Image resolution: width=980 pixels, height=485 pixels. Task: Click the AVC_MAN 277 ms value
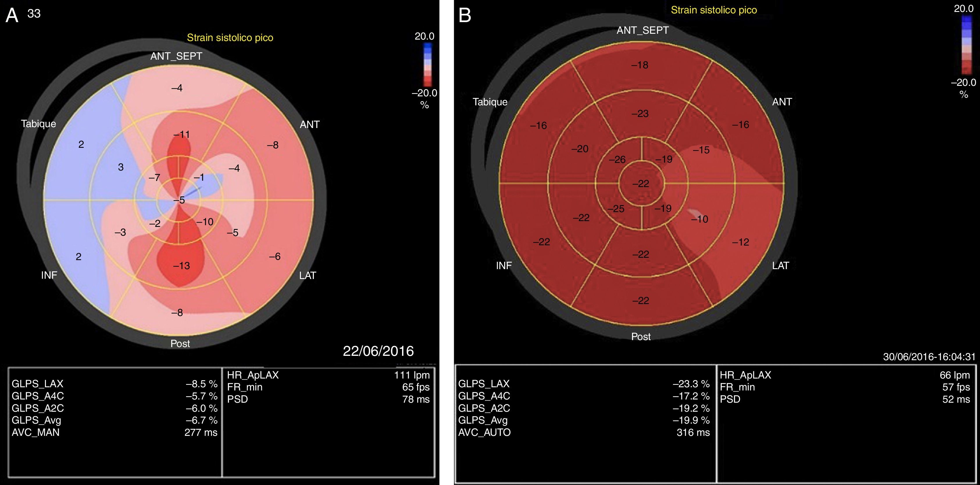pyautogui.click(x=201, y=432)
